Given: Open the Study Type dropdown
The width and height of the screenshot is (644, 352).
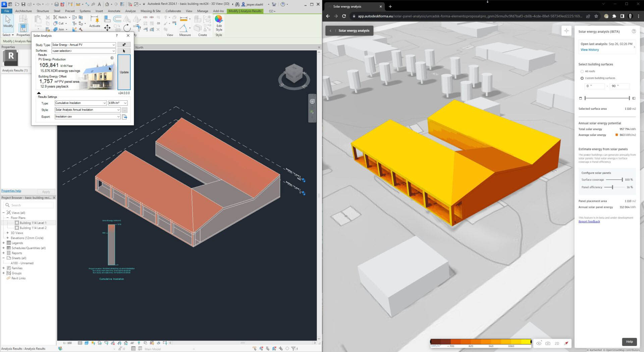Looking at the screenshot, I should coord(113,45).
